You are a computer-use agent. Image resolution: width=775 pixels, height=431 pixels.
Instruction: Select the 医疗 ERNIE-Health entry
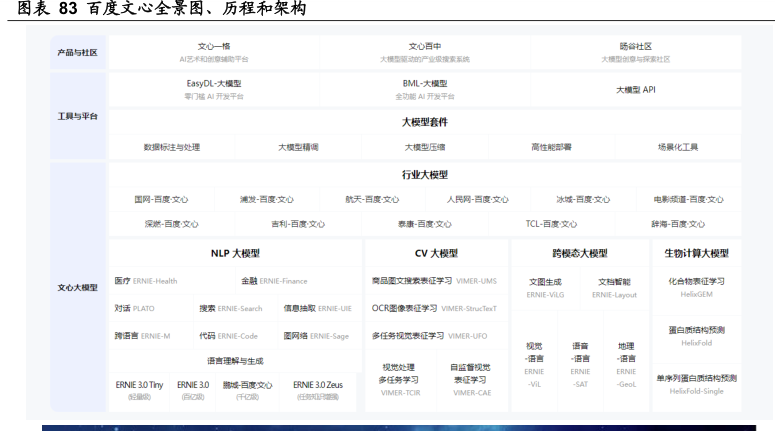coord(172,281)
